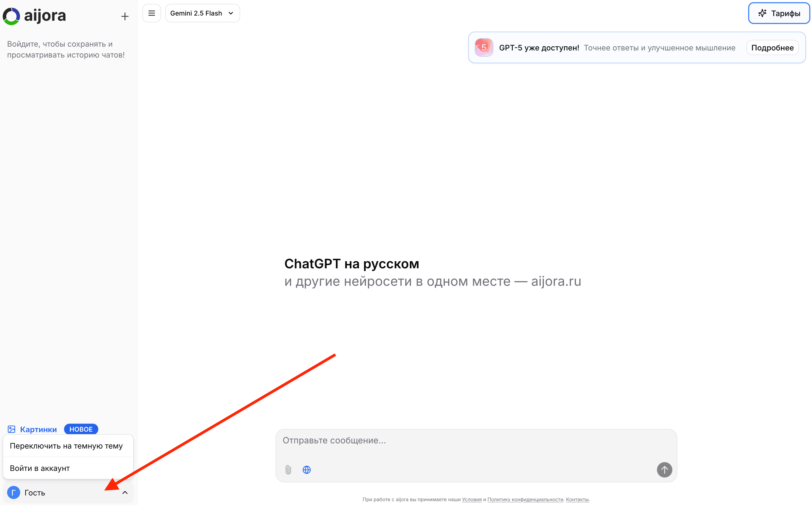This screenshot has width=812, height=505.
Task: Select Войти в аккаунт menu entry
Action: click(40, 468)
